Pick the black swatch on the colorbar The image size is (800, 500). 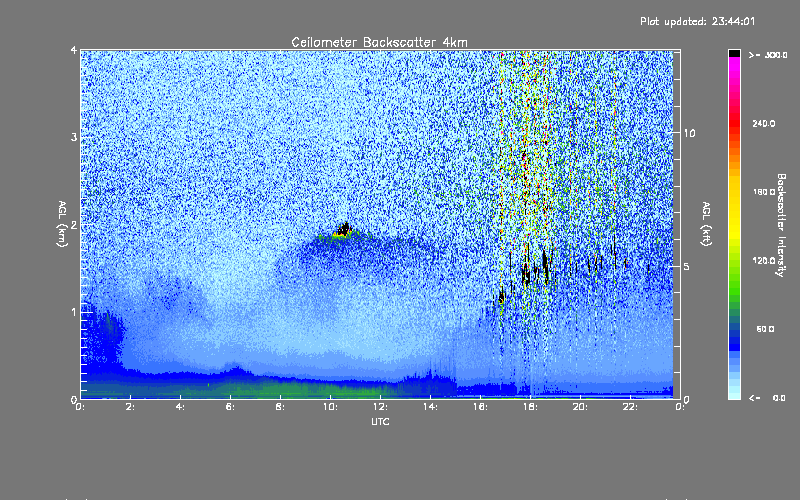[x=734, y=53]
